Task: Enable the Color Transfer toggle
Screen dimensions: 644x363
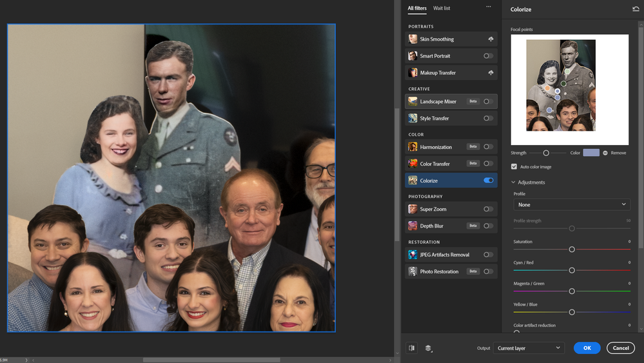Action: (488, 163)
